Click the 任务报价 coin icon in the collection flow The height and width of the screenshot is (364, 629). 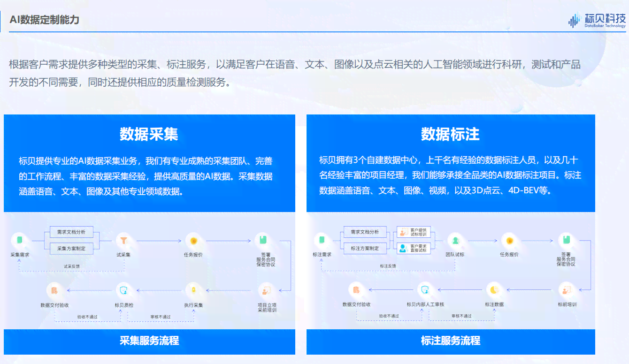tap(193, 240)
